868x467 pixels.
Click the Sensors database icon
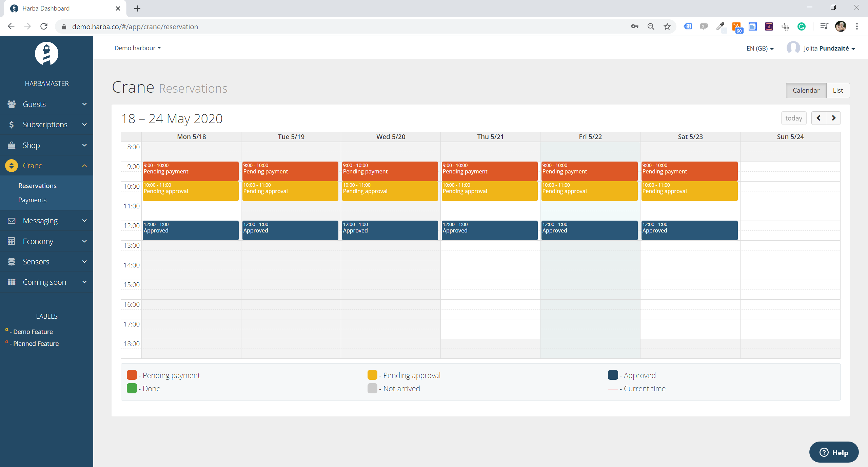point(12,262)
